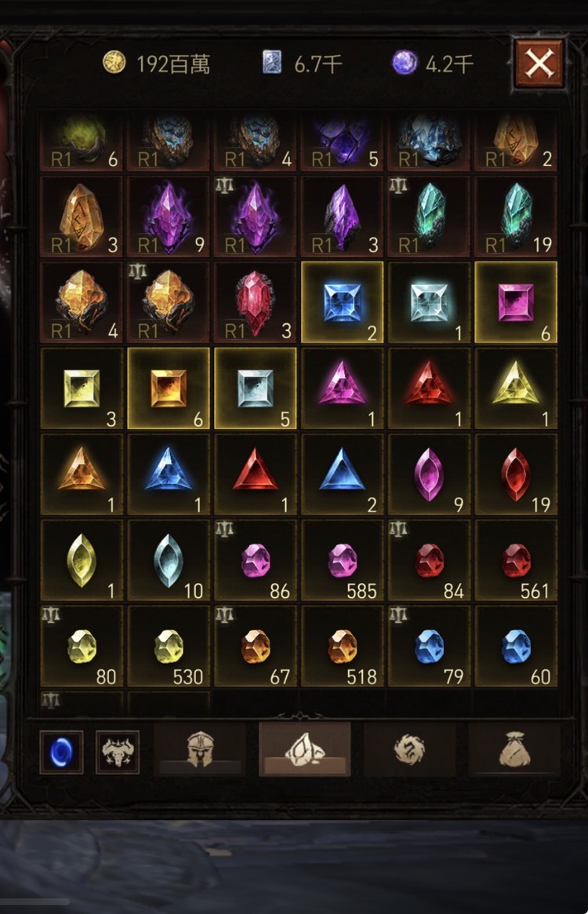Select the blue square gem with count 2
This screenshot has height=914, width=588.
342,302
